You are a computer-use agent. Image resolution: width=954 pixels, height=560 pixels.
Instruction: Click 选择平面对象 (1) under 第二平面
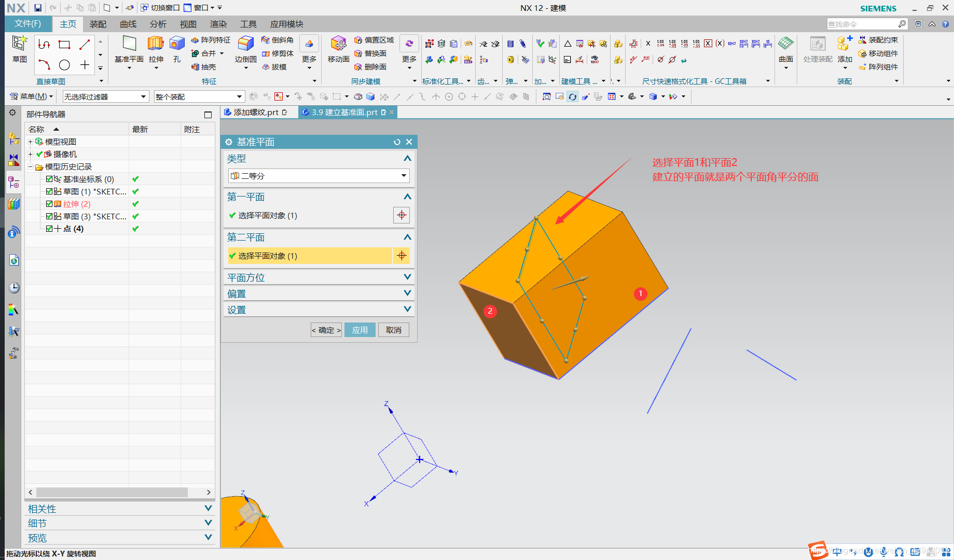pyautogui.click(x=310, y=256)
